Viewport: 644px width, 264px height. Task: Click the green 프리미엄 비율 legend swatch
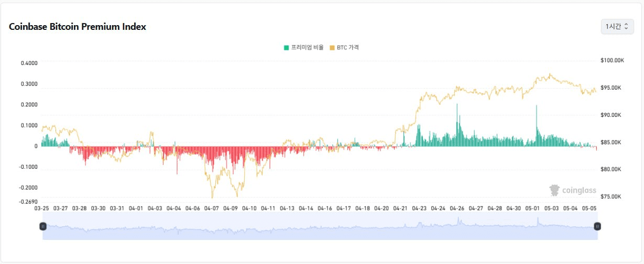tap(286, 48)
